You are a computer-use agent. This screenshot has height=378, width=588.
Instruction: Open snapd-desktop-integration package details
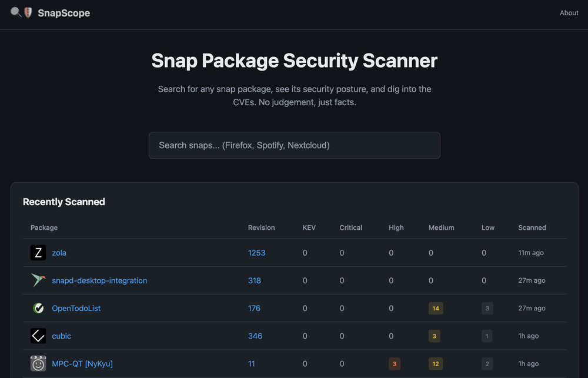[x=99, y=280]
